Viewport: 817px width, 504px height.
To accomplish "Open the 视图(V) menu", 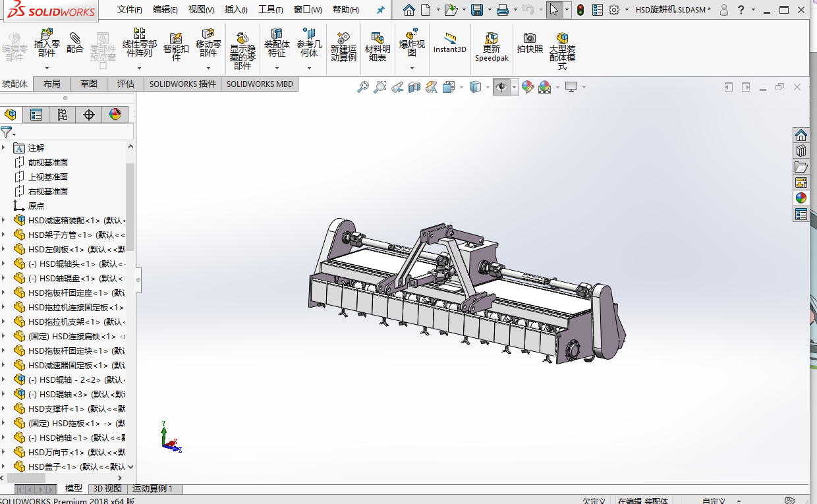I will 201,10.
